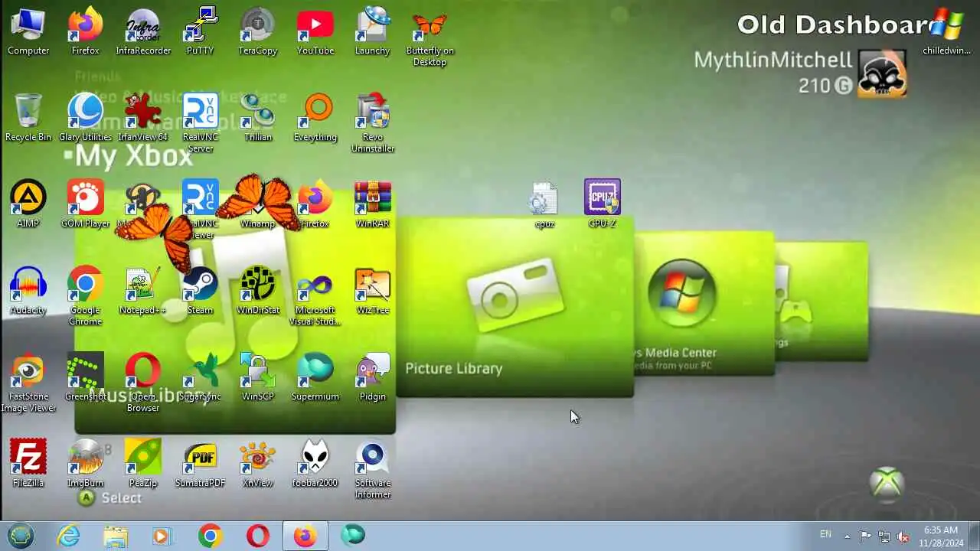Select the Google Chrome desktop shortcut
980x551 pixels.
click(x=86, y=296)
